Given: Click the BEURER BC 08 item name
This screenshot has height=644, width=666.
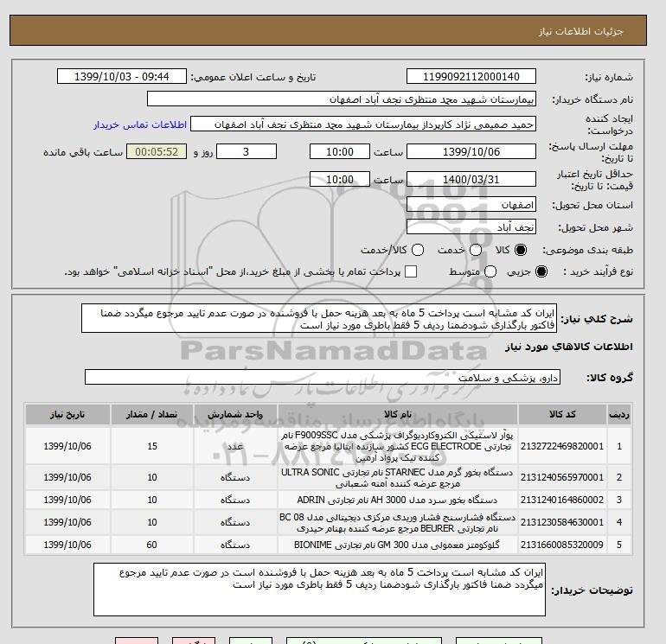Looking at the screenshot, I should (398, 523).
